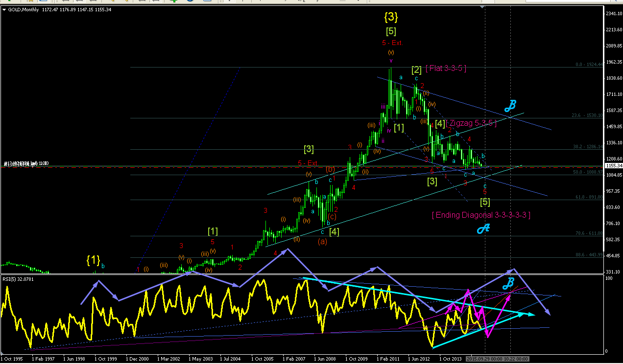Click price scale value 1336.00

[x=613, y=143]
